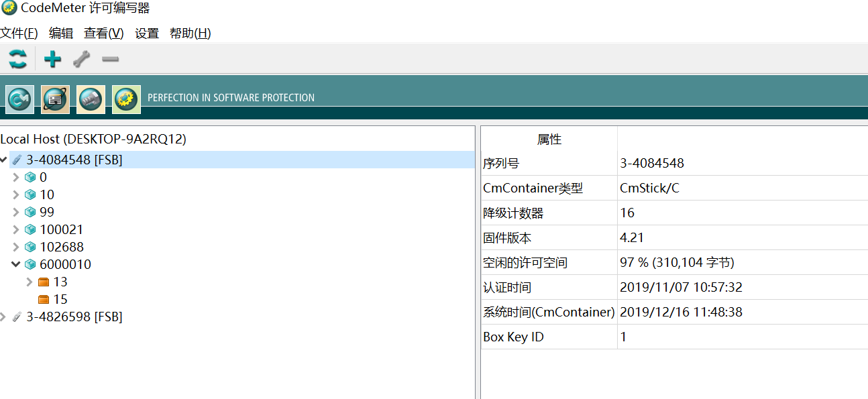Collapse firm code 6000010 node
This screenshot has height=399, width=868.
[17, 264]
